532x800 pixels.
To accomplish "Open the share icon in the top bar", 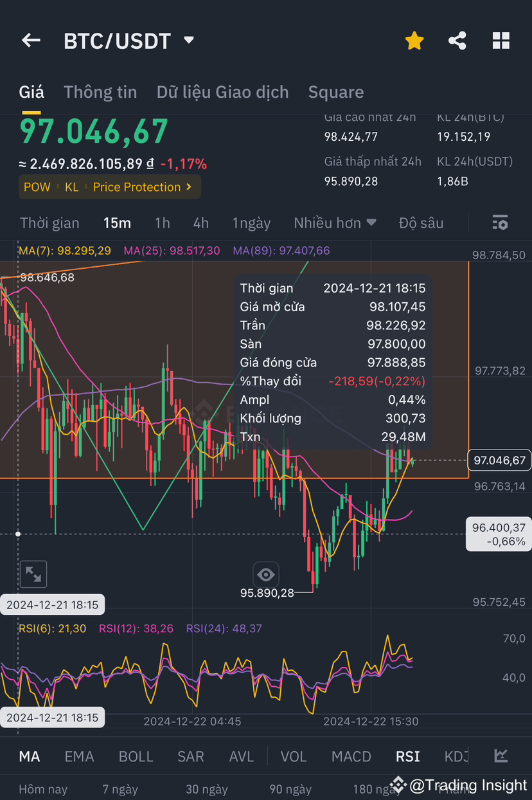I will 457,40.
